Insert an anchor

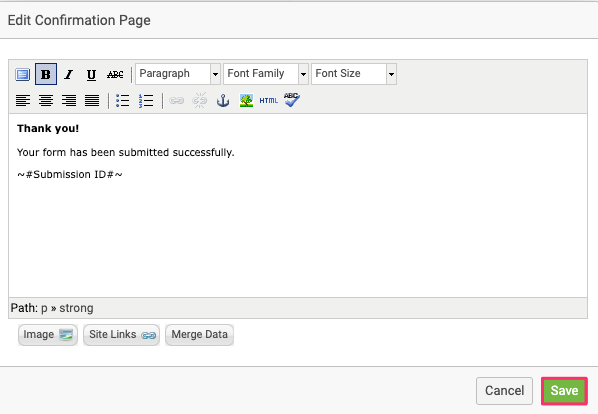pos(223,101)
